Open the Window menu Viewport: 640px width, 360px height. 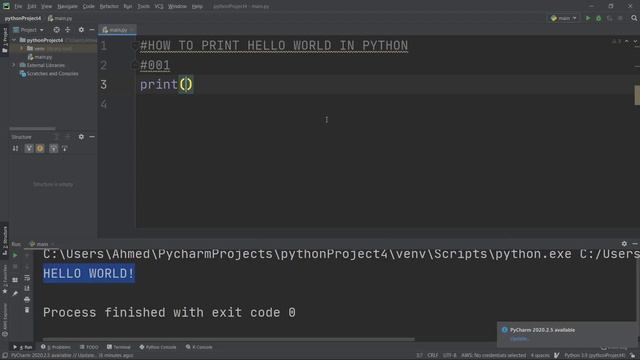tap(177, 6)
